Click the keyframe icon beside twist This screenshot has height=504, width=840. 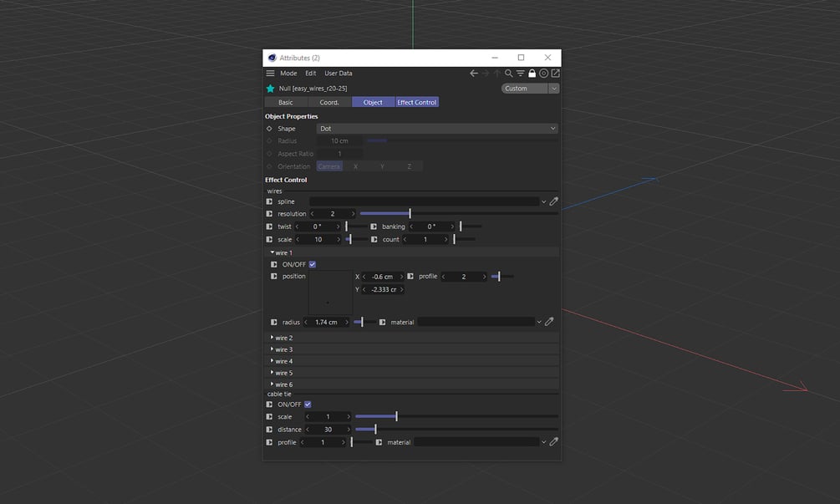point(269,227)
